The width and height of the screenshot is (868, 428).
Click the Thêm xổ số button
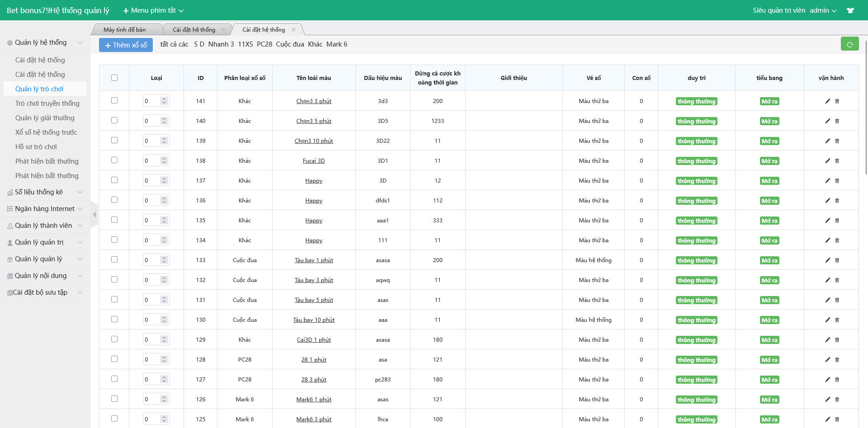(x=126, y=45)
